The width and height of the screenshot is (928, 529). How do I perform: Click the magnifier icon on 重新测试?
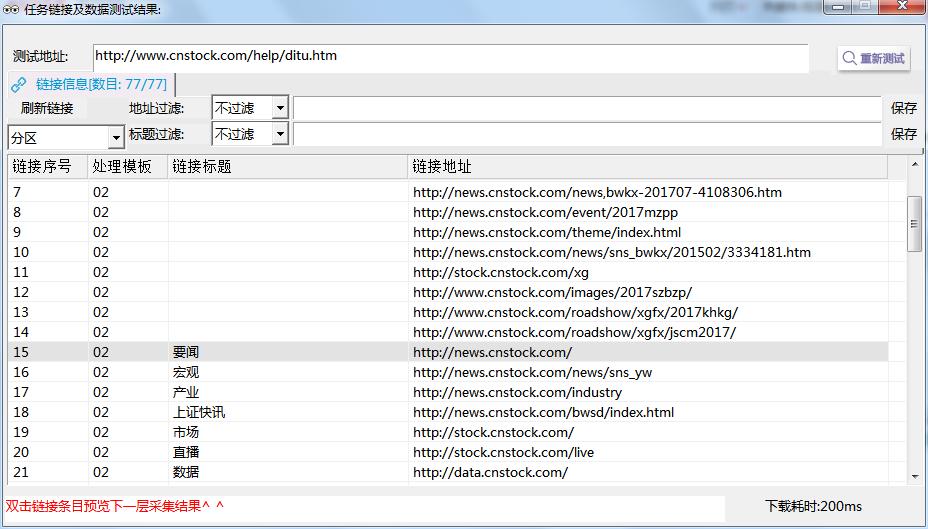849,58
